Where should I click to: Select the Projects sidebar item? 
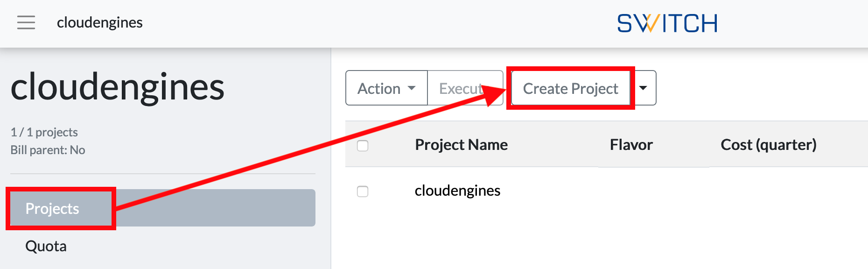point(52,208)
